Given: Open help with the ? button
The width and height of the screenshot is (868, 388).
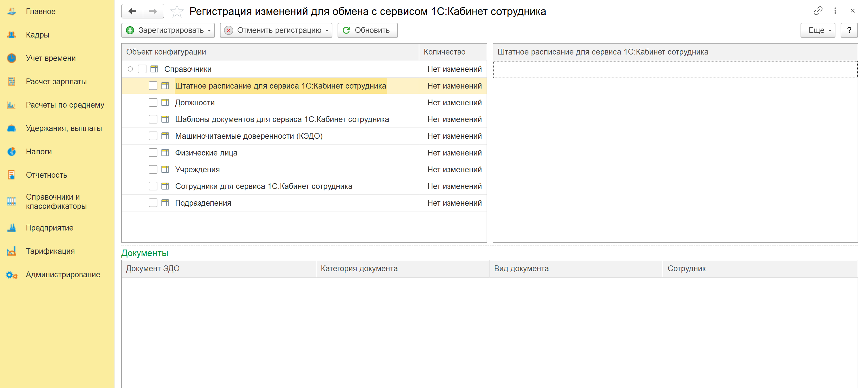Looking at the screenshot, I should tap(849, 30).
